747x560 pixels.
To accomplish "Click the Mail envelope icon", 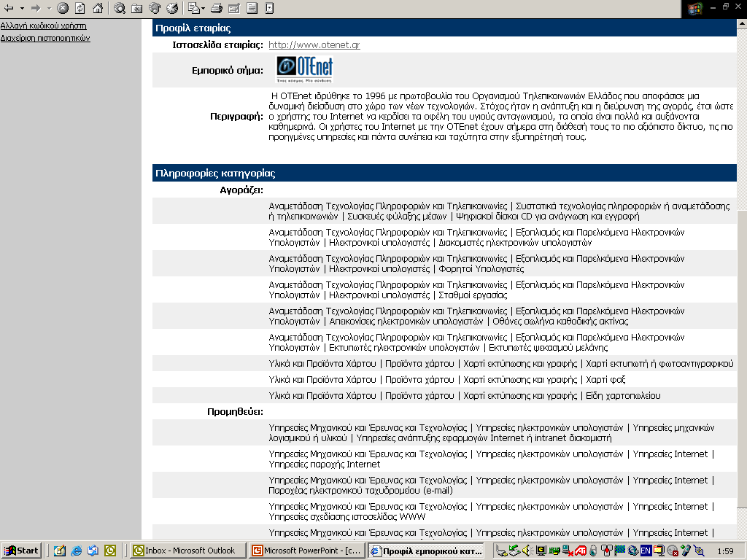I will [193, 8].
